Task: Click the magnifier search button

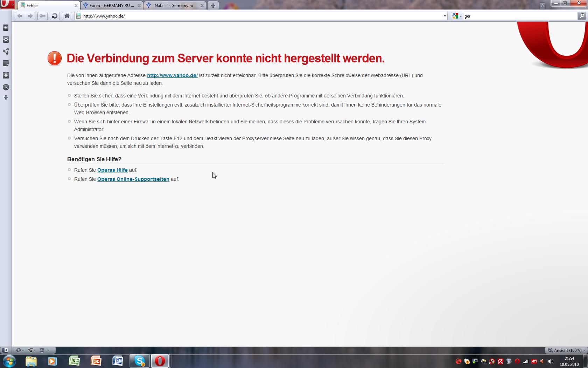Action: coord(581,16)
